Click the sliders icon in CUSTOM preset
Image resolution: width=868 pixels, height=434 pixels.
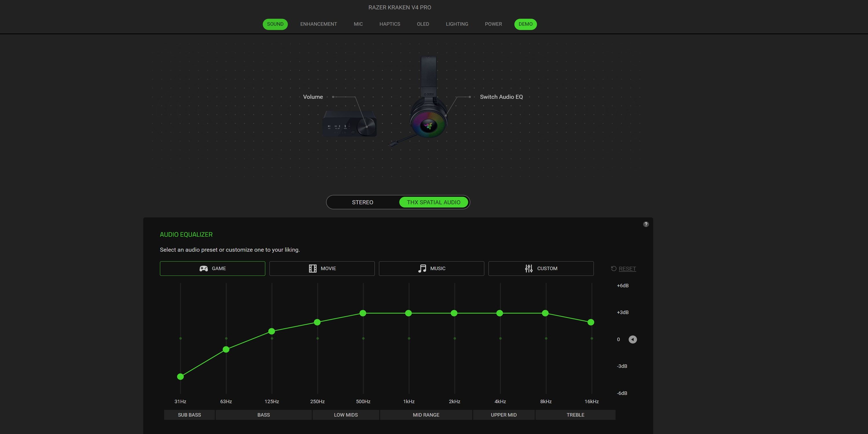(529, 269)
